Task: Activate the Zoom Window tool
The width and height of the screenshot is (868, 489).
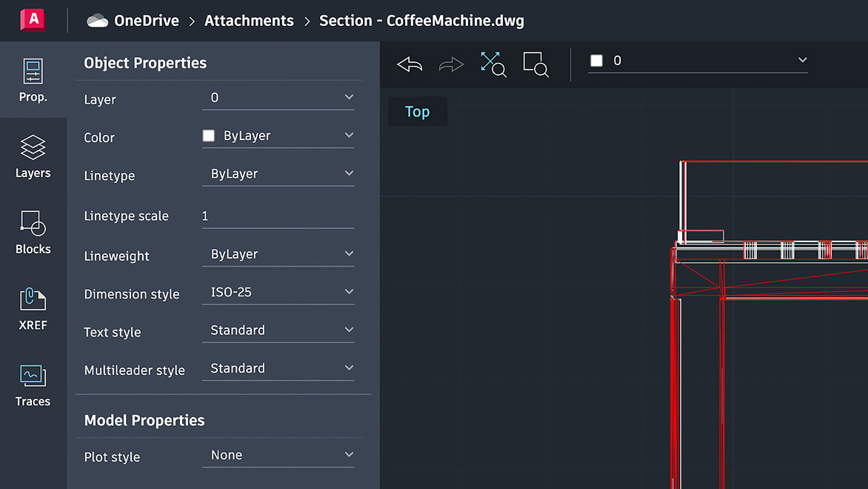Action: 535,64
